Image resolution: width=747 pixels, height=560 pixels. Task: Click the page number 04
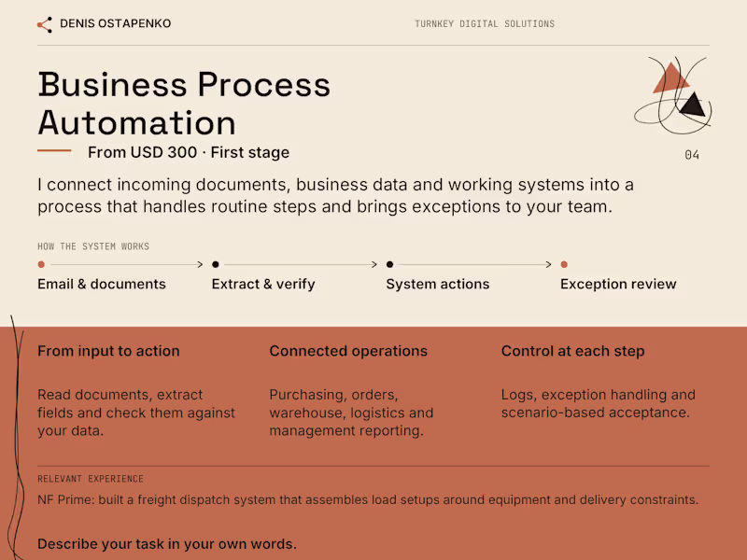(692, 155)
